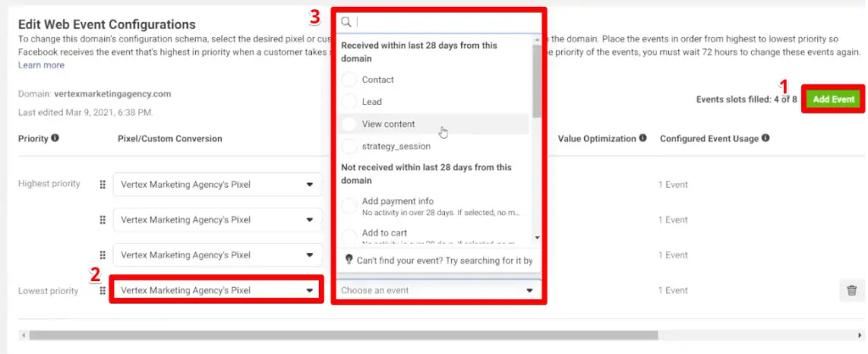The image size is (868, 354).
Task: Click the horizontal scrollbar thumb at bottom
Action: pyautogui.click(x=343, y=335)
